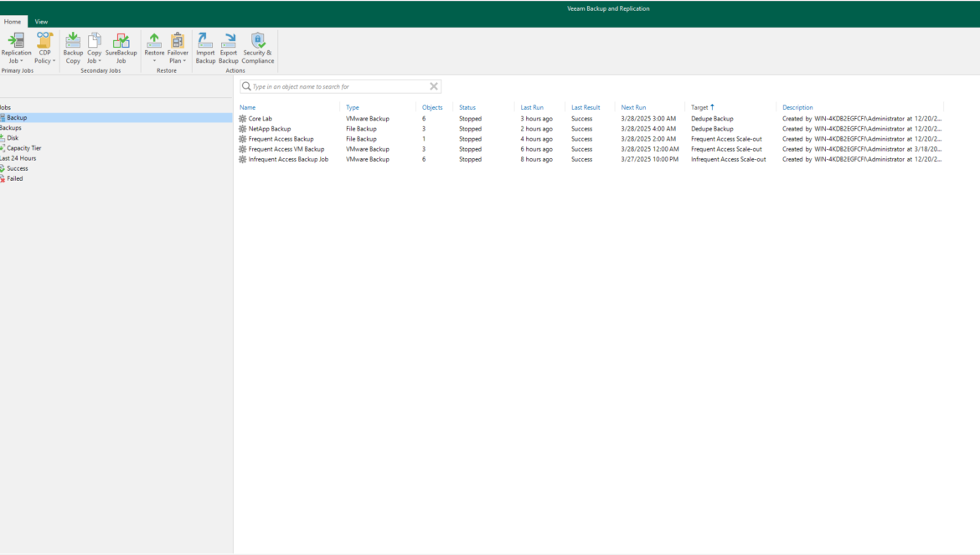Select the Jobs tree node
Viewport: 980px width, 555px height.
click(6, 107)
